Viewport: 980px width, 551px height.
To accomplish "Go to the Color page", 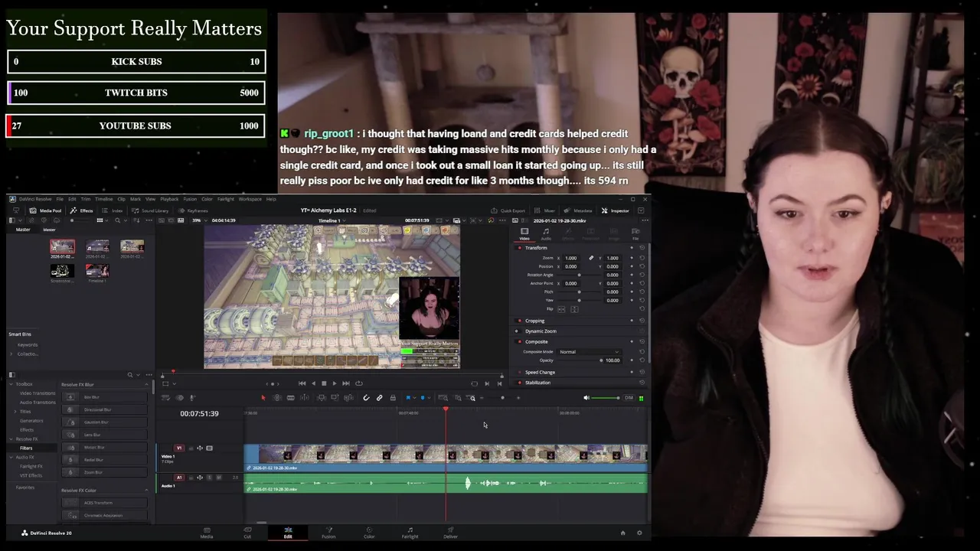I will pyautogui.click(x=369, y=532).
